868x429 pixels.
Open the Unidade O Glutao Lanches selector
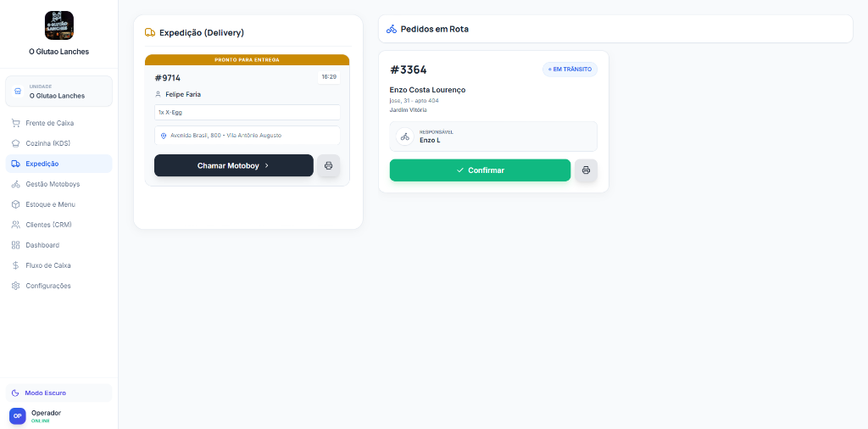59,92
